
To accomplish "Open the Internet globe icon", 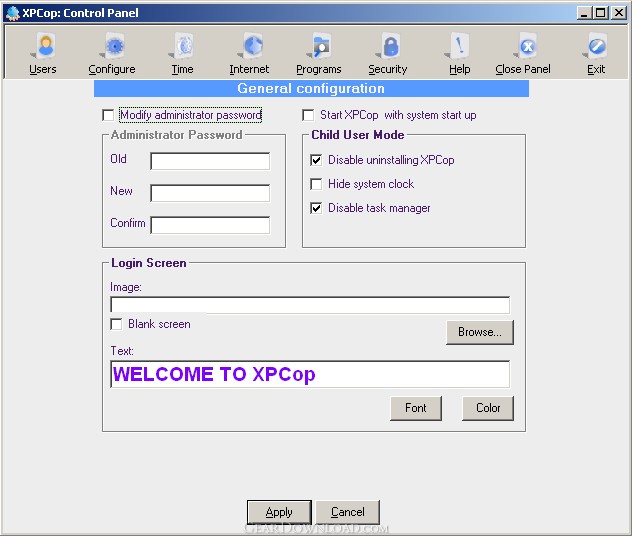I will pos(249,53).
